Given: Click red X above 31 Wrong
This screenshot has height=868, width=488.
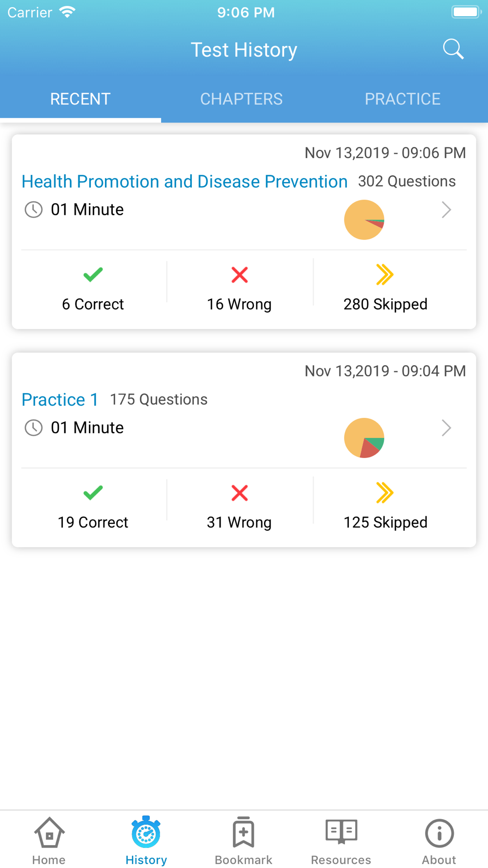Looking at the screenshot, I should pyautogui.click(x=240, y=493).
